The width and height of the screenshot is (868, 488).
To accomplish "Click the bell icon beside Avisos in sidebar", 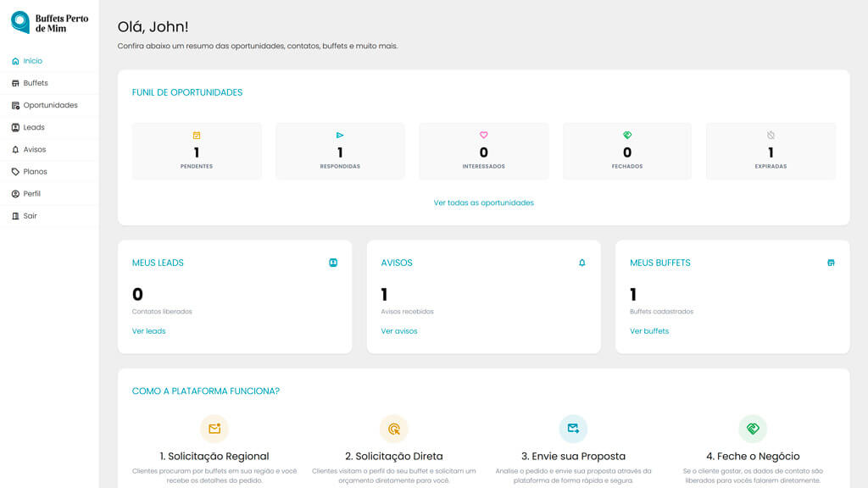I will [x=15, y=149].
